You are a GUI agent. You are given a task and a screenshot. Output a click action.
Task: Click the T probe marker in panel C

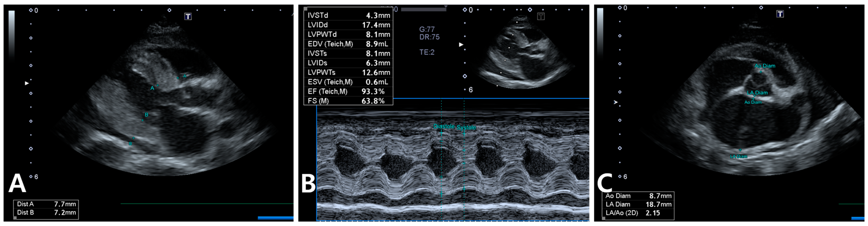[x=780, y=14]
